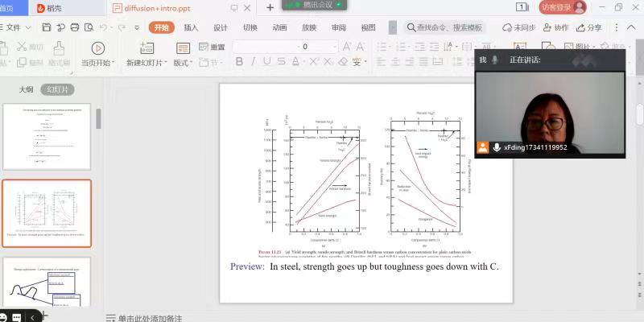
Task: Click the 重置 reset button
Action: [212, 47]
